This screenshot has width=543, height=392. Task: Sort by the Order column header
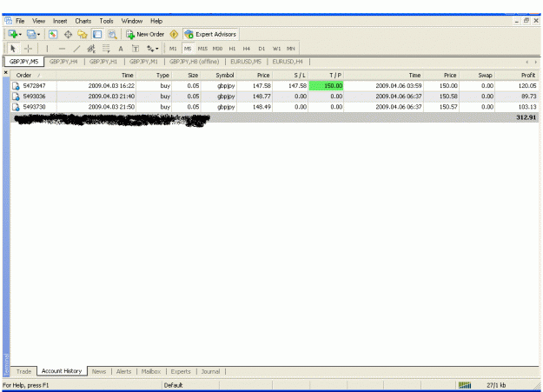(x=33, y=76)
